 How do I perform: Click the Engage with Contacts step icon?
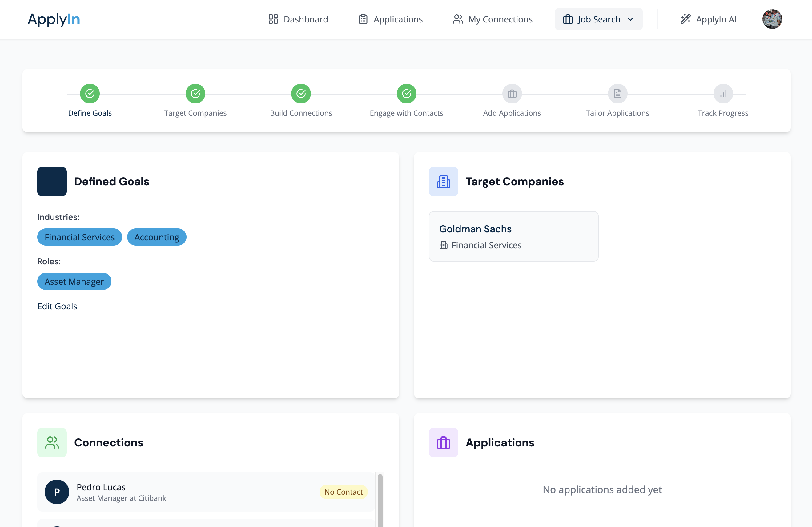406,94
